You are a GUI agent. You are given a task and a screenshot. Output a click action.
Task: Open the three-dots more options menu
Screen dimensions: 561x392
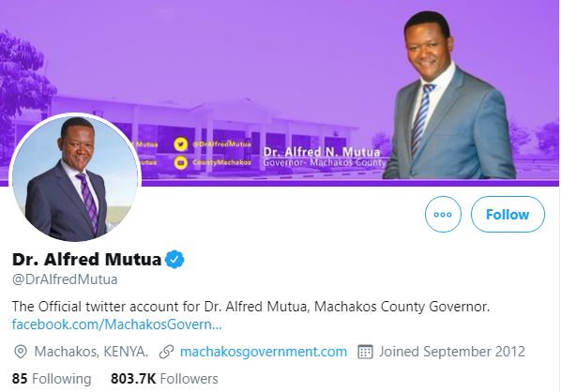(443, 214)
